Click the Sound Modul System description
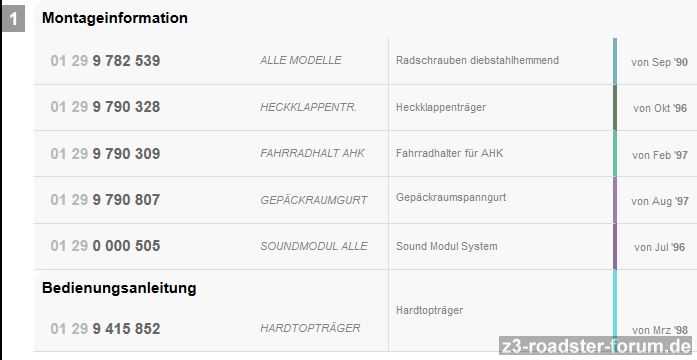This screenshot has height=360, width=697. point(447,246)
